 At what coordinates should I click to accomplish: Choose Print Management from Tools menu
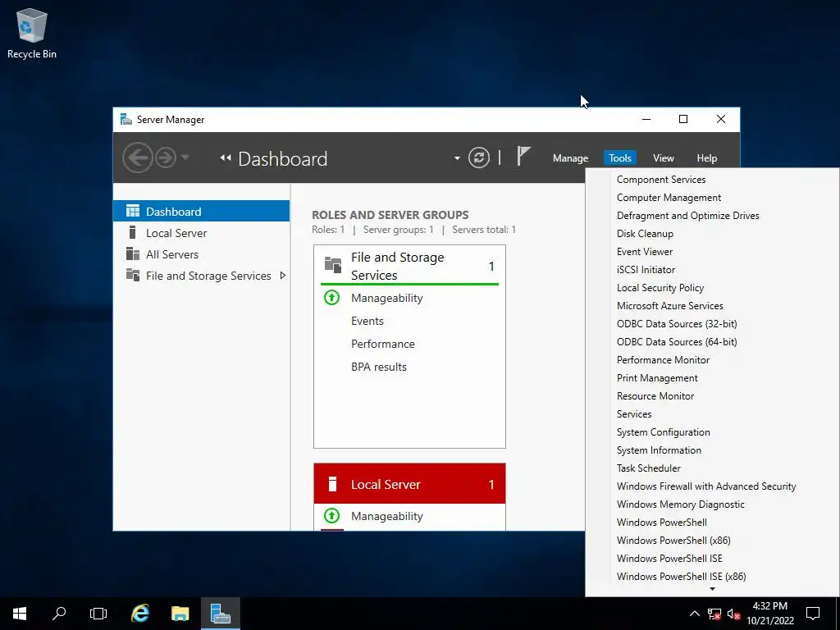click(x=712, y=377)
